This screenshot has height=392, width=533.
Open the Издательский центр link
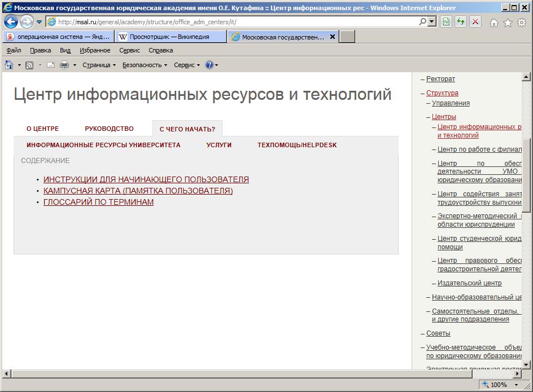pos(469,283)
